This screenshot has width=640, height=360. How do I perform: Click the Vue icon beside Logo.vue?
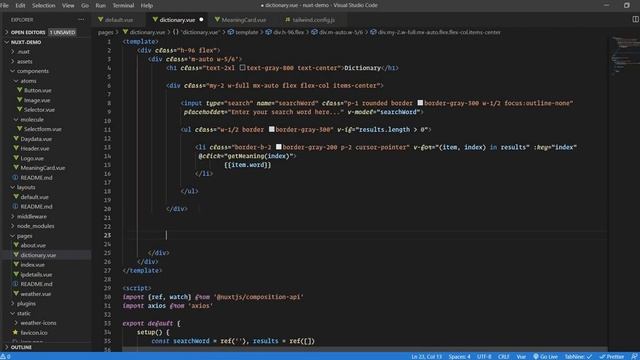click(x=16, y=158)
